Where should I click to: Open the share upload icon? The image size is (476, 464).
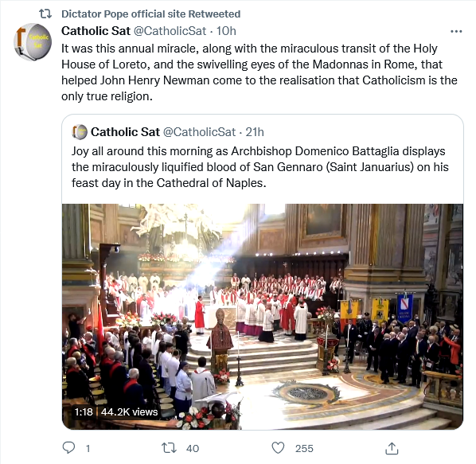pyautogui.click(x=392, y=448)
